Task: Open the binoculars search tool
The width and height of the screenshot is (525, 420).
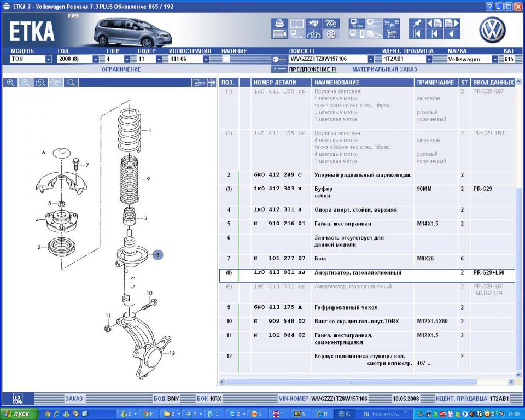Action: tap(314, 24)
